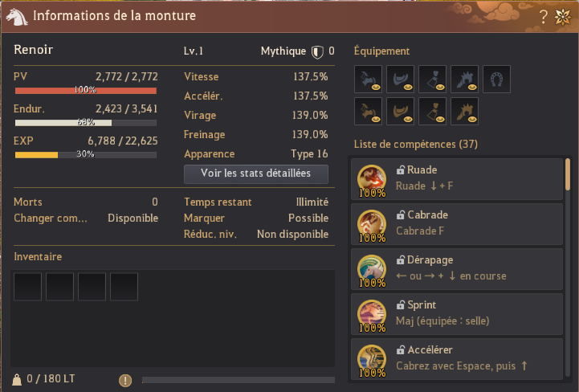The width and height of the screenshot is (579, 392).
Task: Toggle visibility eye on bottom-row stirrups slot
Action: pyautogui.click(x=440, y=120)
